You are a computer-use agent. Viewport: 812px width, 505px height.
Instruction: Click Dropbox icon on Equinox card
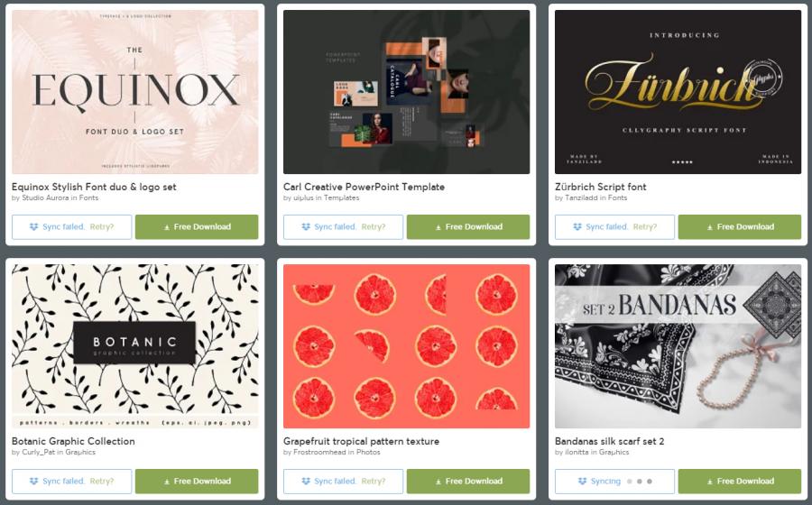(33, 226)
